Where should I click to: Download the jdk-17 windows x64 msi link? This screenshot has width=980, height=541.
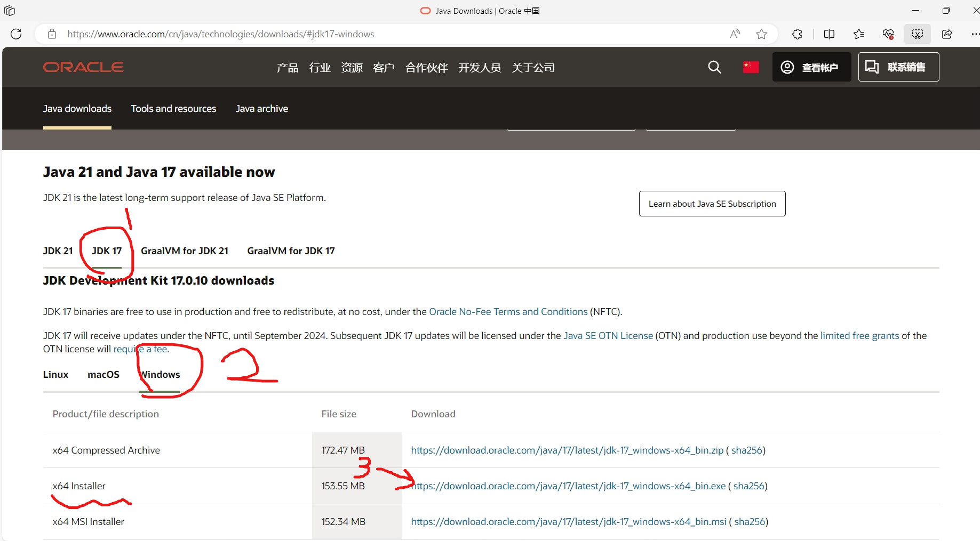[x=569, y=522]
